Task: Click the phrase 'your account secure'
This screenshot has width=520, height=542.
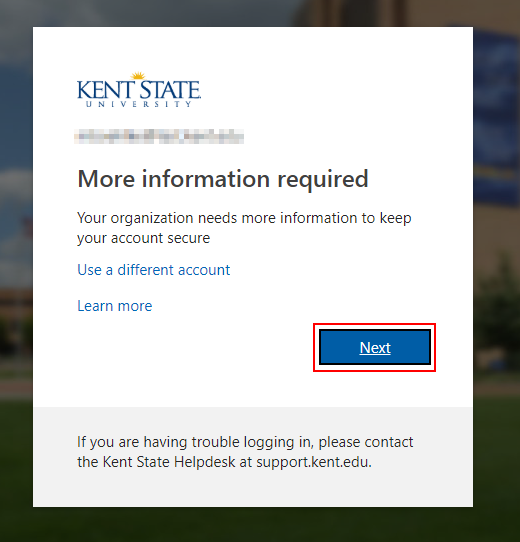Action: coord(143,238)
